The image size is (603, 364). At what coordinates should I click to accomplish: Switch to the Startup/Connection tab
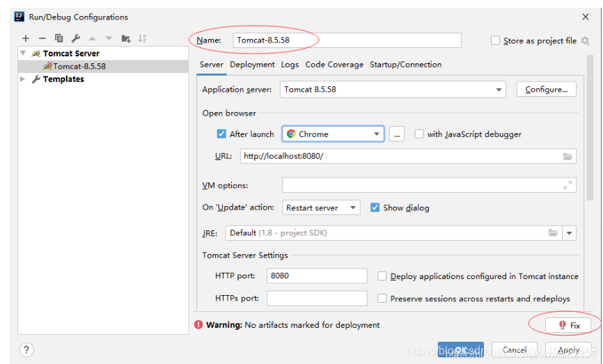pyautogui.click(x=406, y=65)
